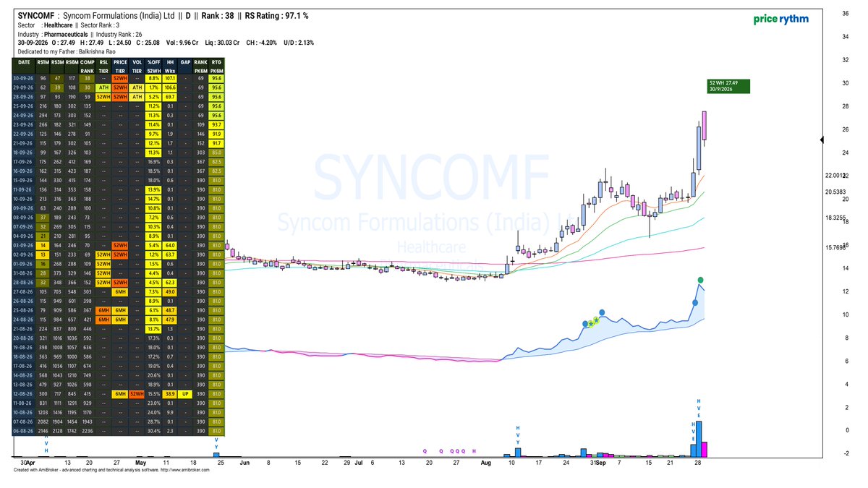
Task: Click the SYNCOMF ticker symbol in the header
Action: pyautogui.click(x=35, y=15)
